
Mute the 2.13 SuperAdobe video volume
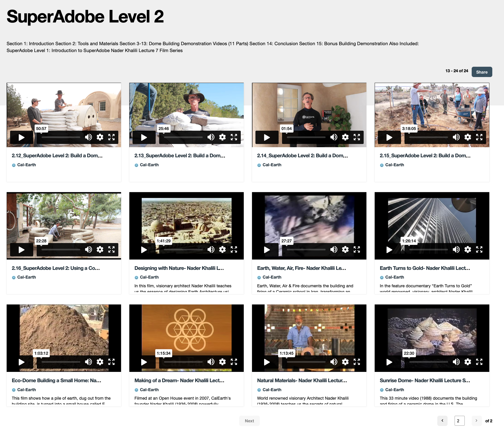pyautogui.click(x=211, y=137)
